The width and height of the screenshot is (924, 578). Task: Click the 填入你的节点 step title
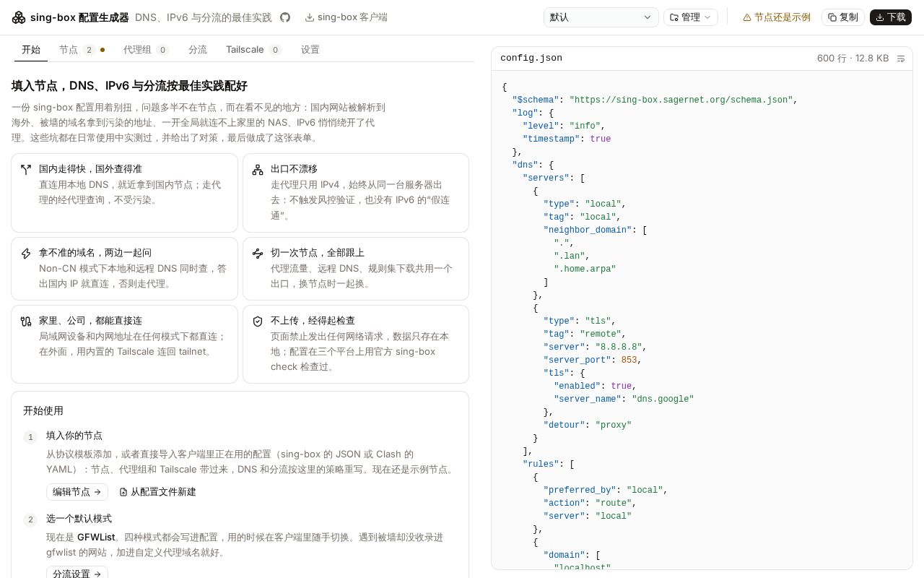[x=74, y=436]
